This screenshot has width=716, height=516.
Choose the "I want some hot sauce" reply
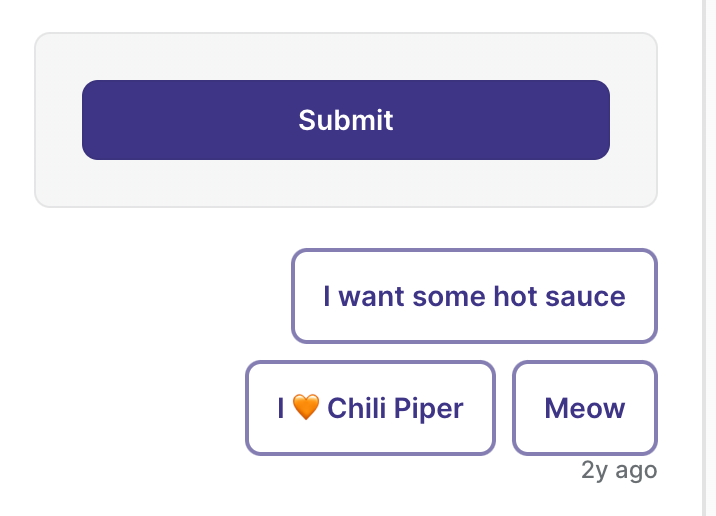click(x=474, y=296)
